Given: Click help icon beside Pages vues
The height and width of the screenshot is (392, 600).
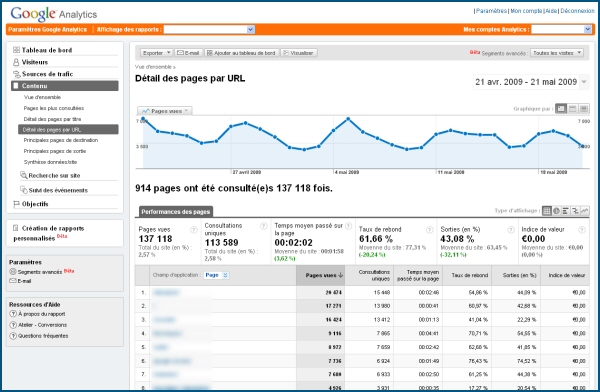Looking at the screenshot, I should point(194,230).
